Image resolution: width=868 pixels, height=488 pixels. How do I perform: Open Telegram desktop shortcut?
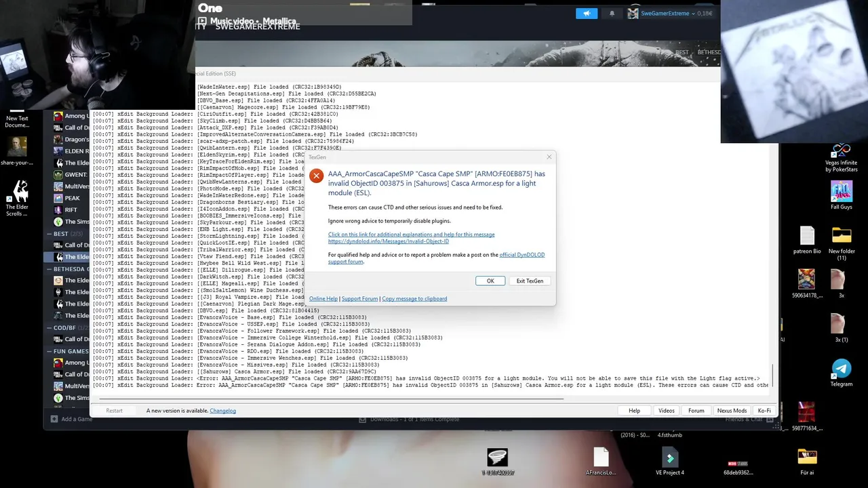842,373
